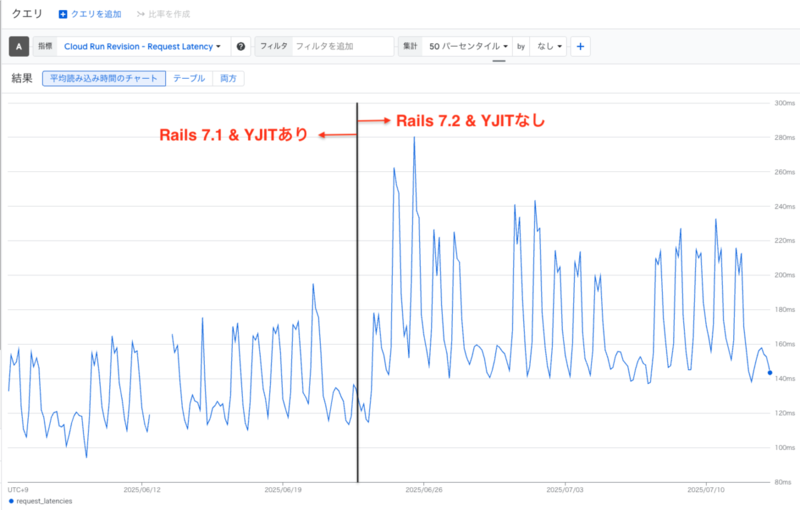This screenshot has width=800, height=510.
Task: Click the plus icon in クエリを追加
Action: [x=63, y=14]
